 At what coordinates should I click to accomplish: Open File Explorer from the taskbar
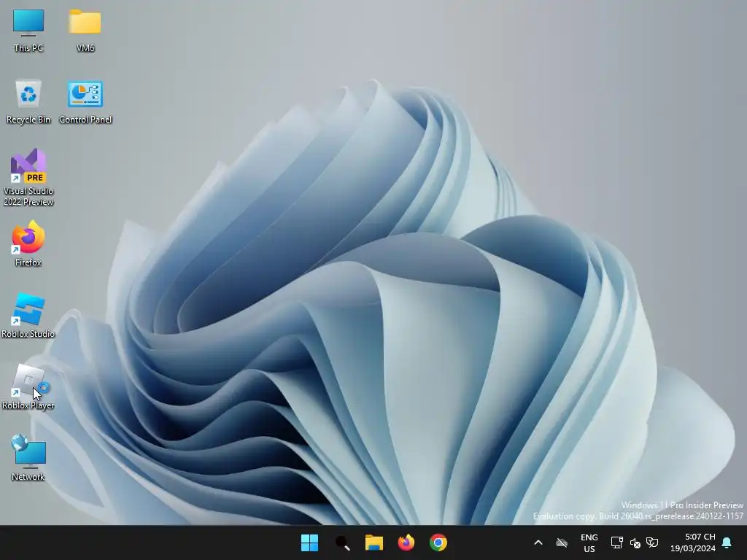point(374,542)
